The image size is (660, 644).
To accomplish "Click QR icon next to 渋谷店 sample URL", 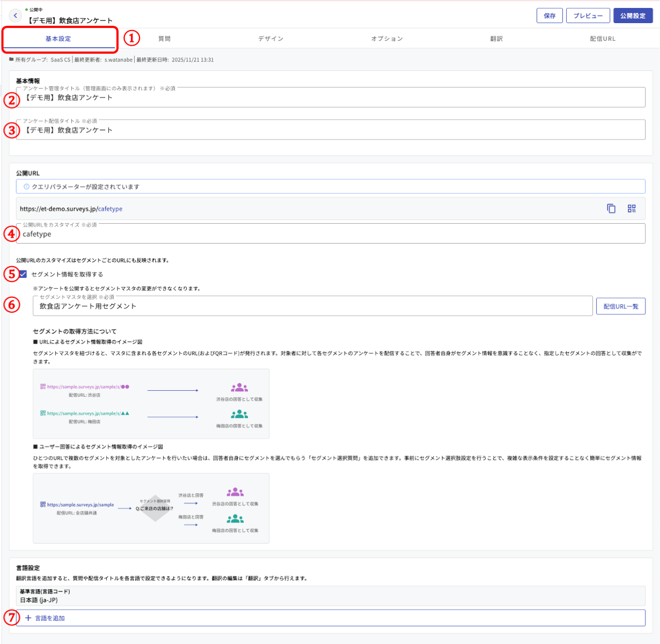I will [x=43, y=386].
